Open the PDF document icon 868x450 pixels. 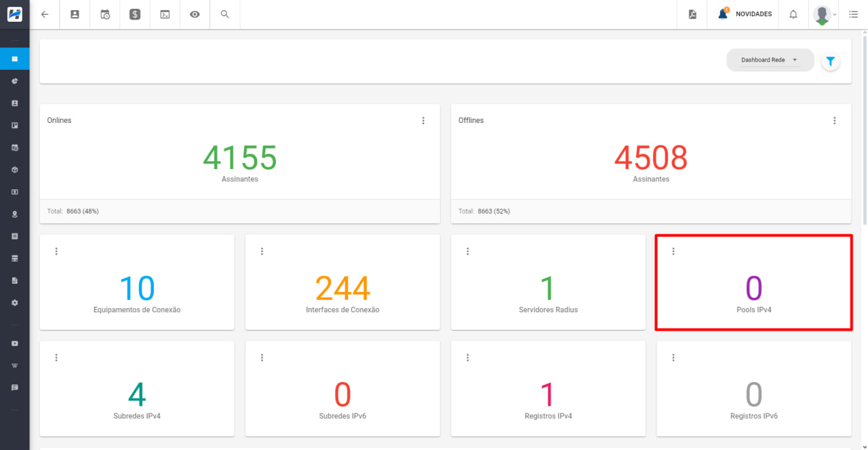pyautogui.click(x=692, y=14)
